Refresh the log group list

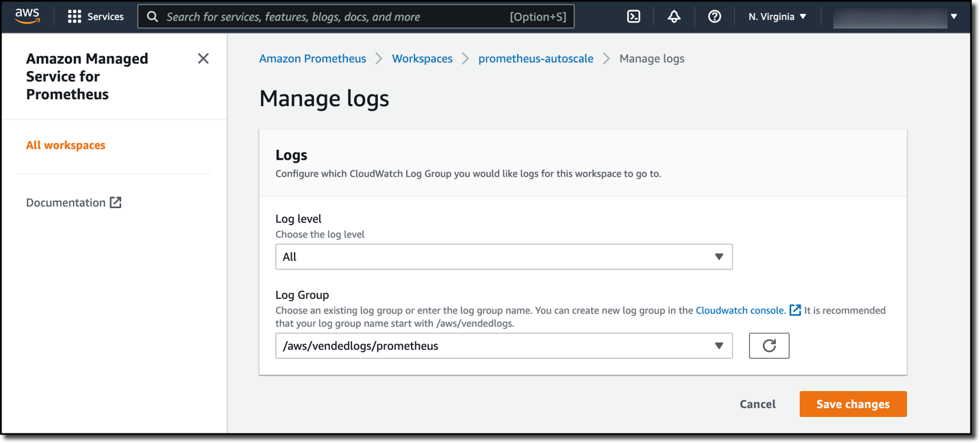(769, 346)
